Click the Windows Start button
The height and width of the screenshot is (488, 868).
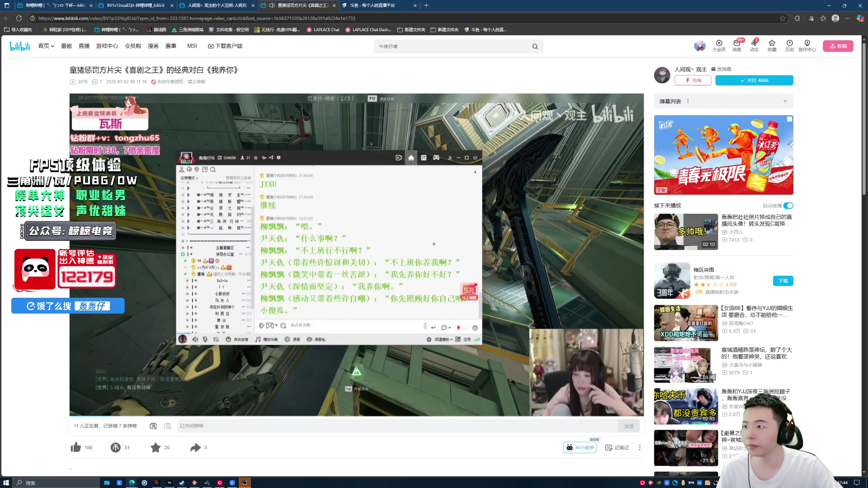[6, 483]
